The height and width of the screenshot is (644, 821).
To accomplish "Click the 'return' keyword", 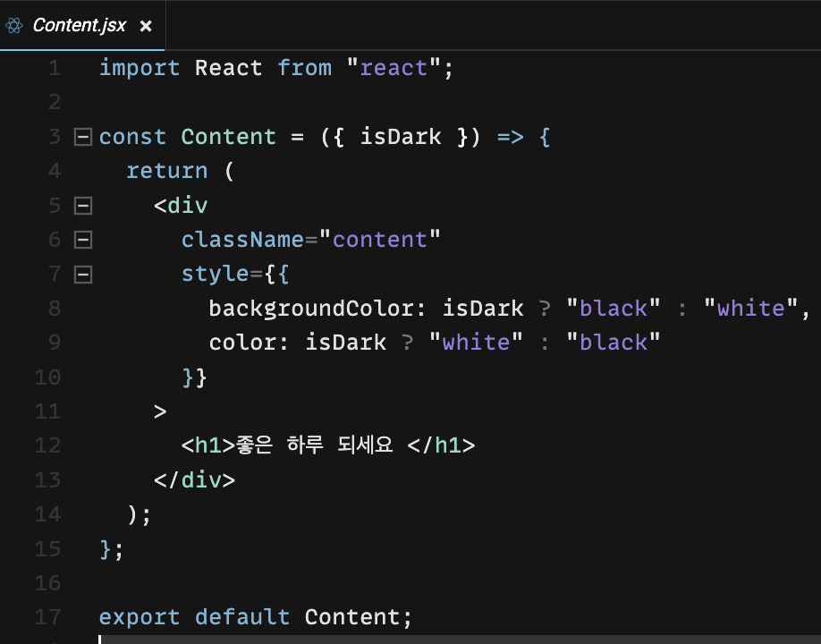I will [167, 171].
